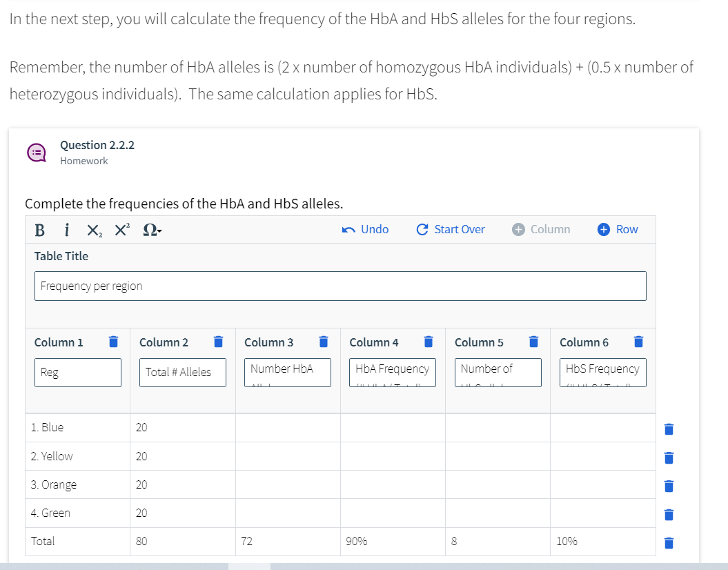Screen dimensions: 728x570
Task: Click the Question 2.2.2 speech bubble icon
Action: click(x=36, y=152)
